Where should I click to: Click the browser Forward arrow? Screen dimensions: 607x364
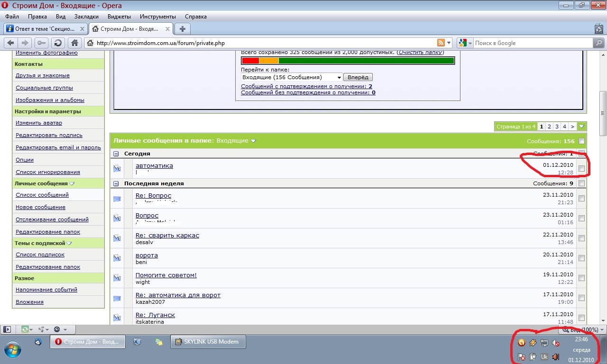coord(25,43)
